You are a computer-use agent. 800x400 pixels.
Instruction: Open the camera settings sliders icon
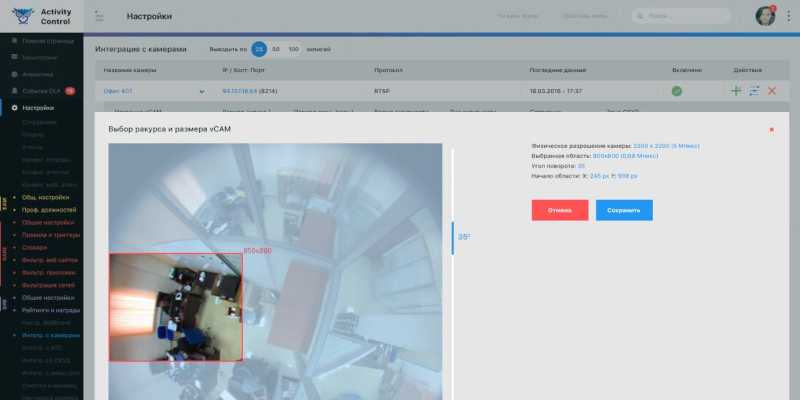pyautogui.click(x=754, y=91)
